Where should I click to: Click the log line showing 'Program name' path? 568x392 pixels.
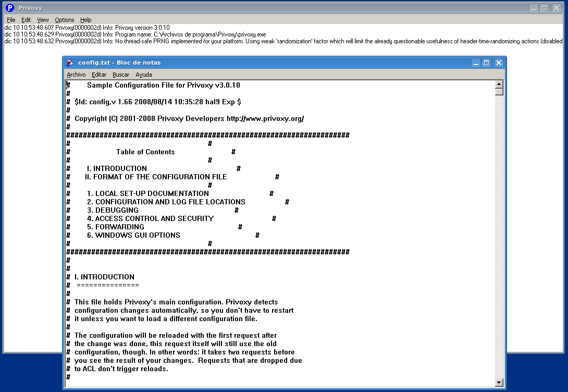coord(135,34)
